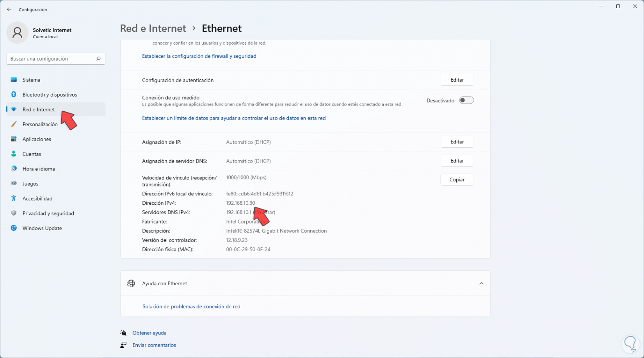Open Solución de problemas de conexión de red
Image resolution: width=644 pixels, height=358 pixels.
click(x=191, y=306)
